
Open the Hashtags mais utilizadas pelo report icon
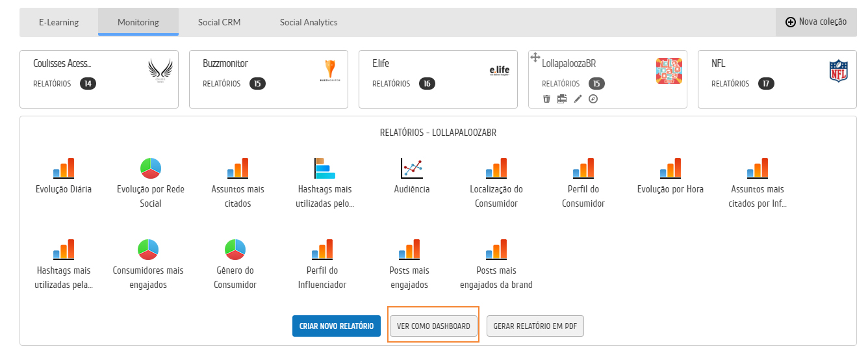(325, 168)
